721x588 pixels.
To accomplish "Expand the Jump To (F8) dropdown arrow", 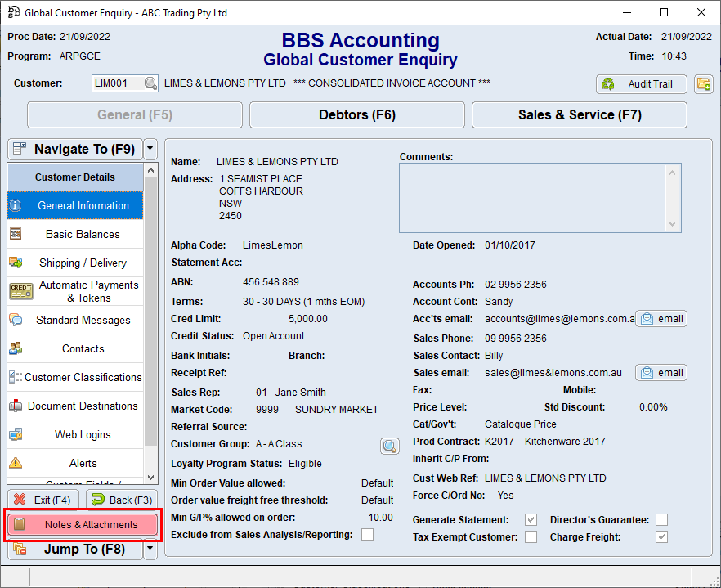I will [148, 550].
